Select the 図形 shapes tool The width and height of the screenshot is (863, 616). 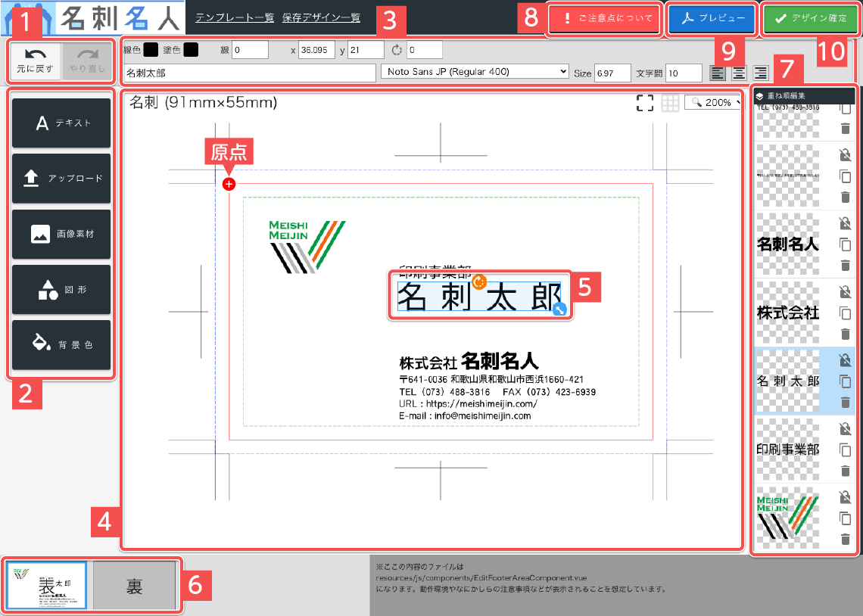pyautogui.click(x=61, y=289)
